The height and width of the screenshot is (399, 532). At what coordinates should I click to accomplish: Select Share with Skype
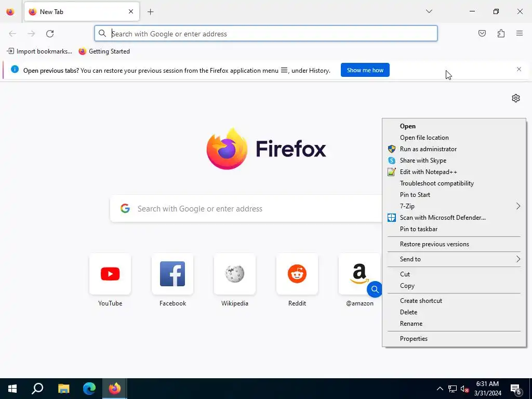(x=454, y=161)
